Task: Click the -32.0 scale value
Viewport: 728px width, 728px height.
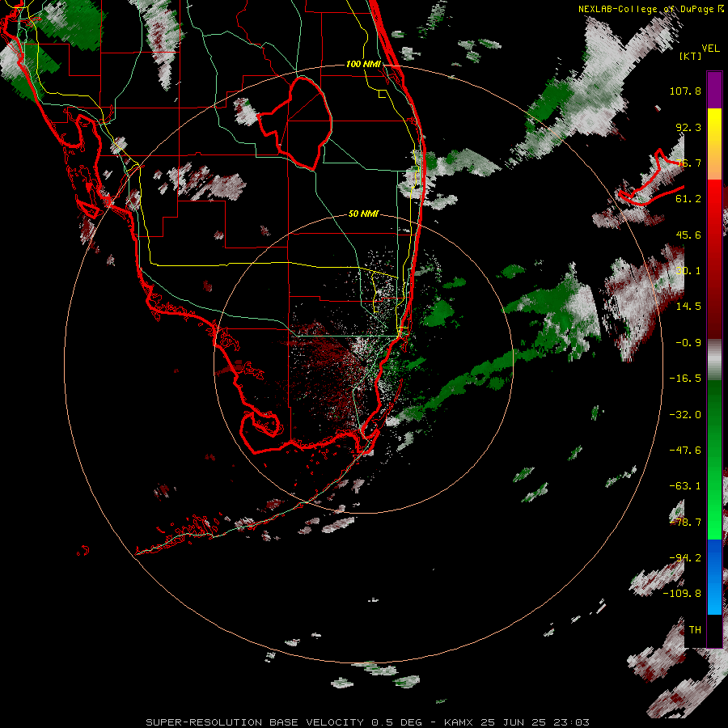Action: point(685,415)
